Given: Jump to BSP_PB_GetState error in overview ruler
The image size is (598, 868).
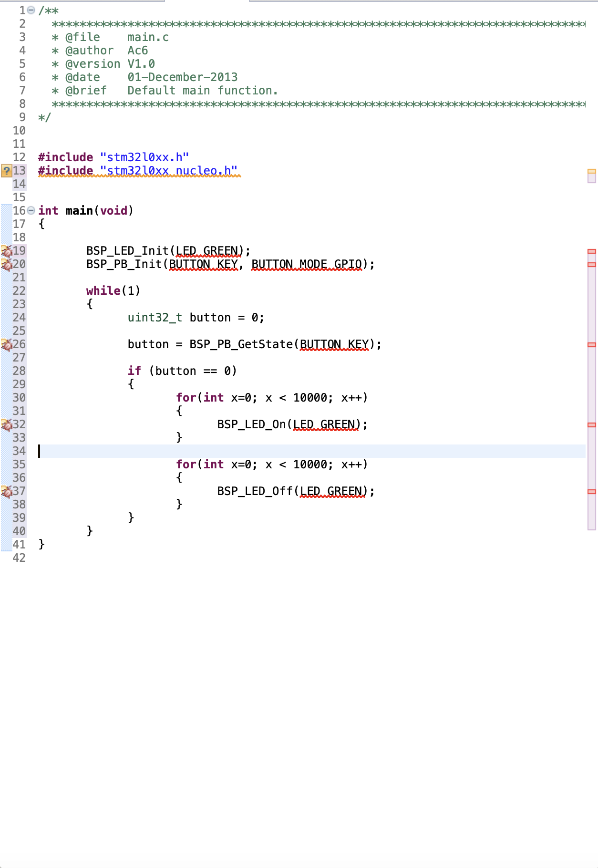Looking at the screenshot, I should [x=592, y=344].
